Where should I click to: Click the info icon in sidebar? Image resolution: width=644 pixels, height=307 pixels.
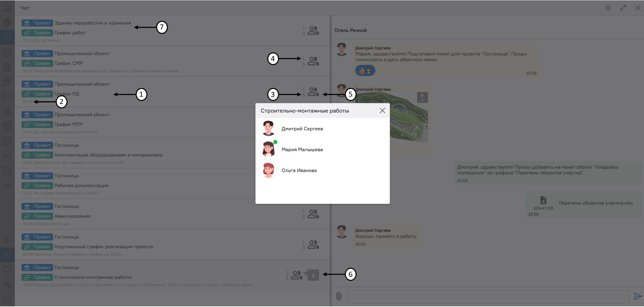pyautogui.click(x=7, y=299)
